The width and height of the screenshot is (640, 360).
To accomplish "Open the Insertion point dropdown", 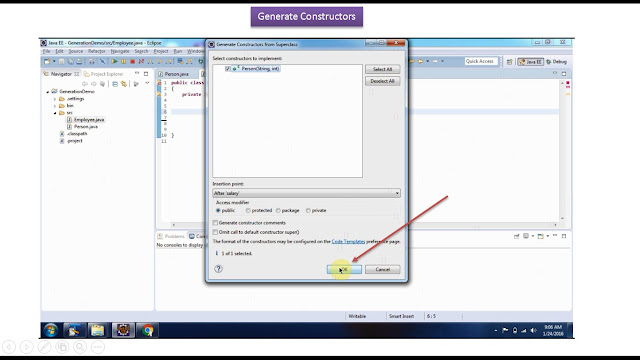I will [306, 193].
